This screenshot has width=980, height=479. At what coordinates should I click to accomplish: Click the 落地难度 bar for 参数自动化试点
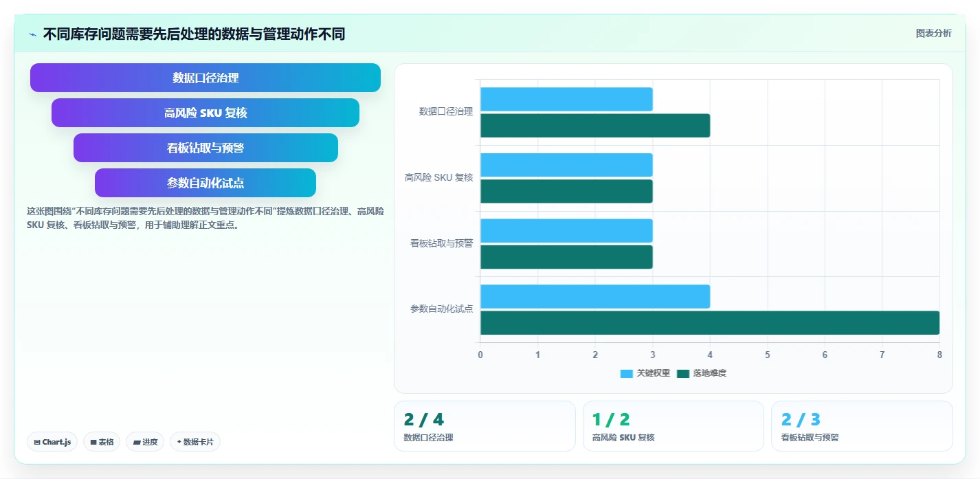[710, 323]
